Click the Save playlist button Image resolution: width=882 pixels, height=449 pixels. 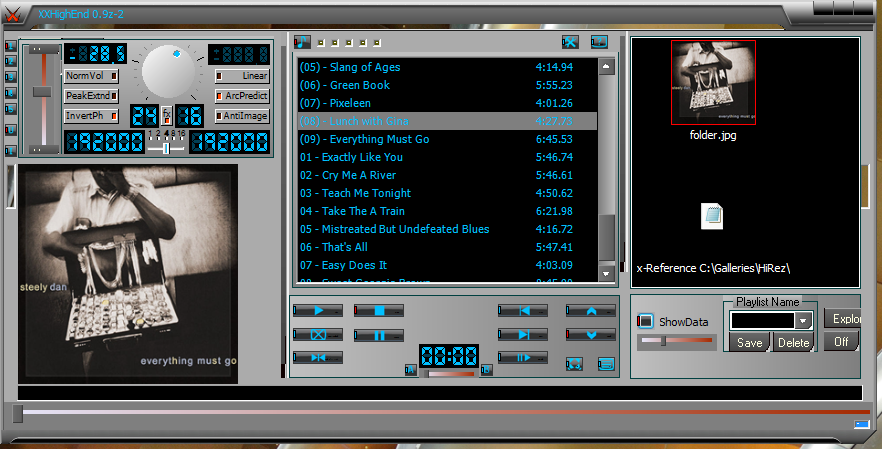point(750,342)
